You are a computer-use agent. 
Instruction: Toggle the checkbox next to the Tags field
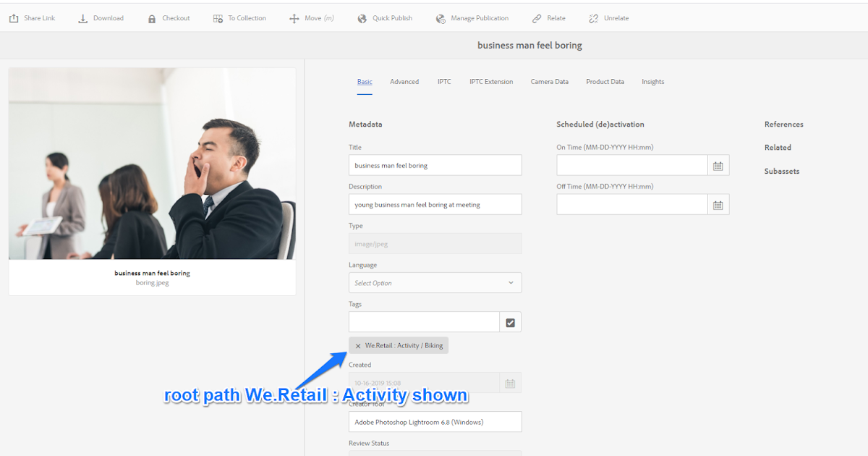510,321
